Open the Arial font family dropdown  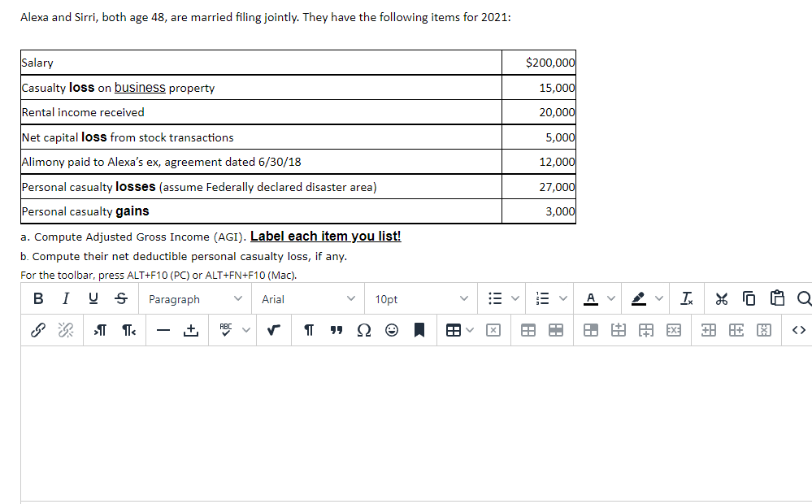pos(308,299)
